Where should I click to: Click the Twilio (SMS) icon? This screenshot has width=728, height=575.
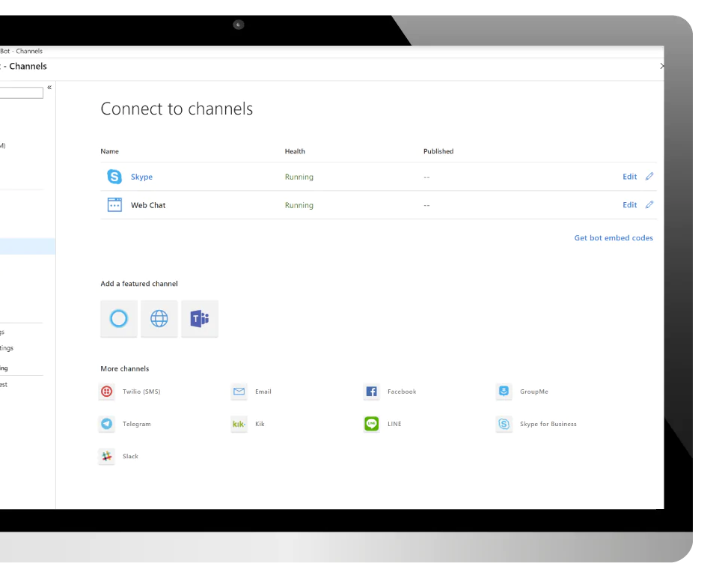107,392
